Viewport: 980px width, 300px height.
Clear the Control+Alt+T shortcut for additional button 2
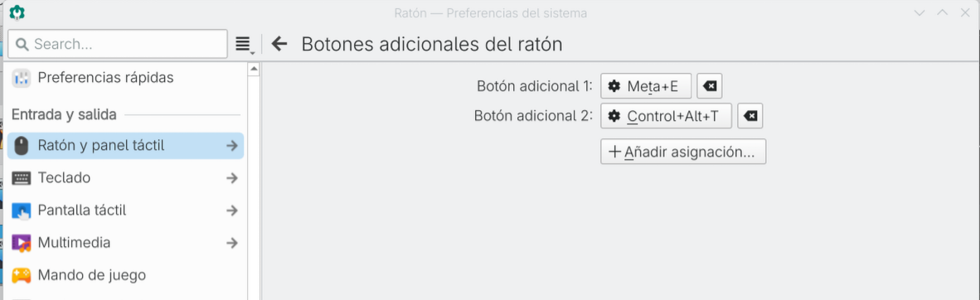tap(750, 116)
